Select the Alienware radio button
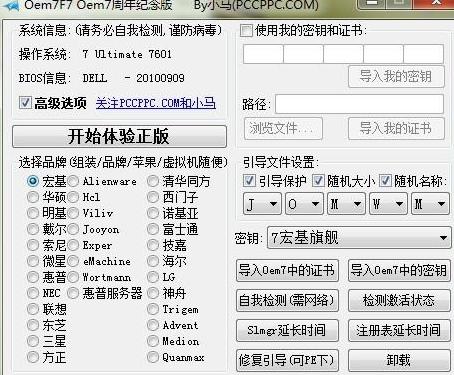The image size is (454, 375). pos(73,181)
